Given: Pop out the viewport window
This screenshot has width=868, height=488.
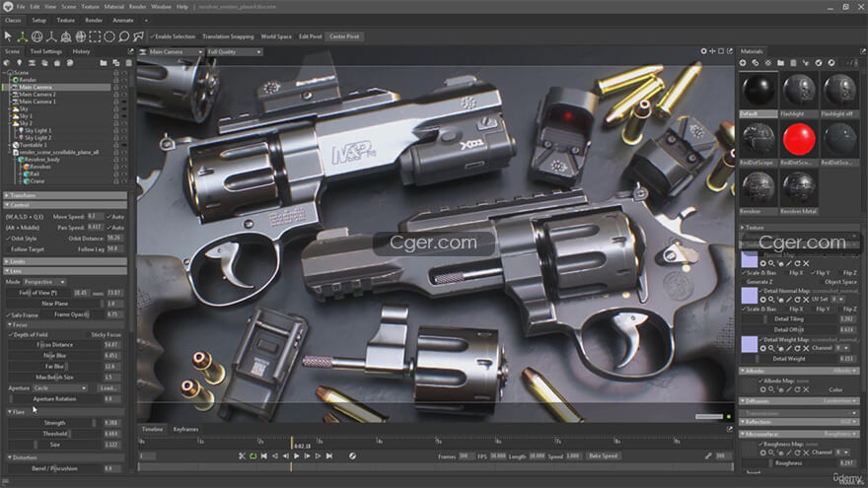Looking at the screenshot, I should tap(730, 51).
